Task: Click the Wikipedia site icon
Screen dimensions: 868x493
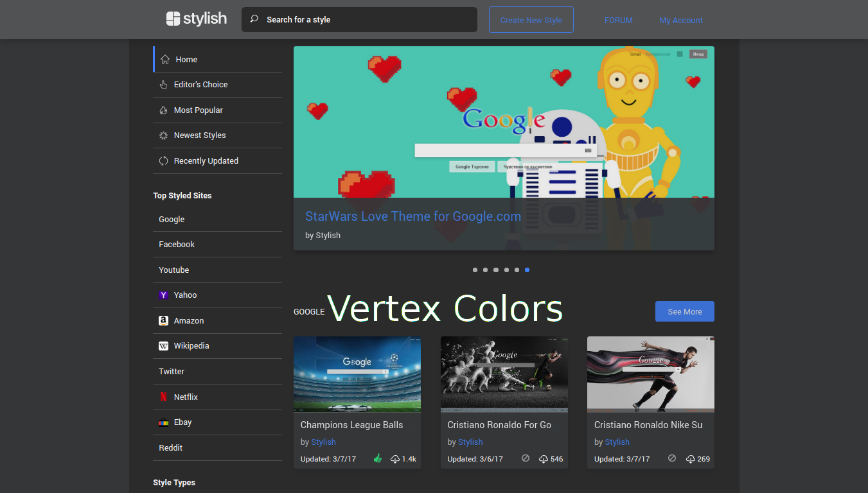Action: [163, 346]
